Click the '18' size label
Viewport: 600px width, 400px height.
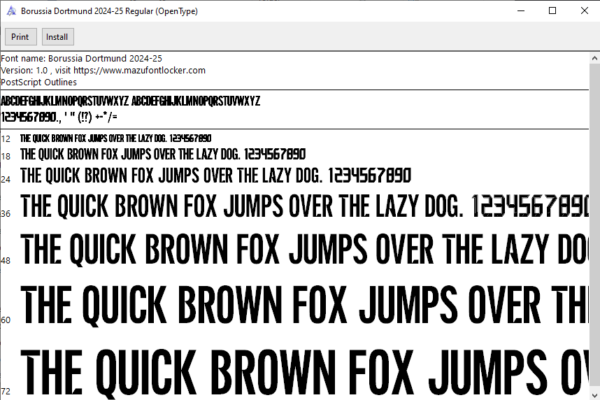[x=6, y=156]
